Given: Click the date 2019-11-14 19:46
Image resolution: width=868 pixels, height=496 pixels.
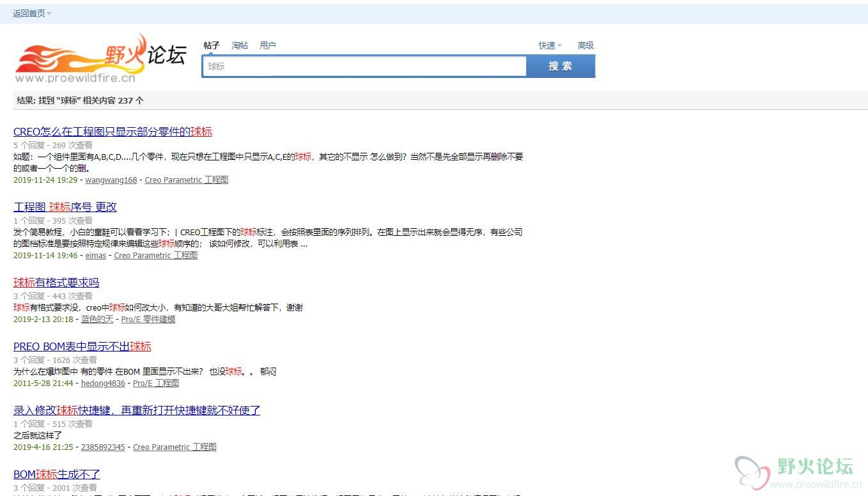Looking at the screenshot, I should [x=45, y=256].
